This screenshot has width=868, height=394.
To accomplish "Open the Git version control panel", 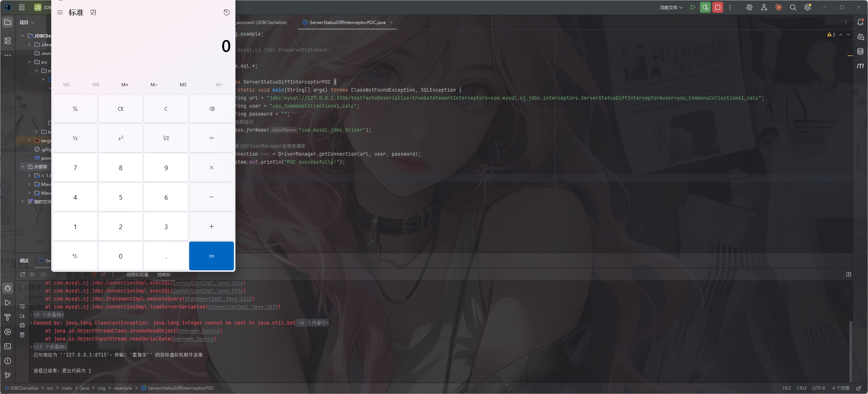I will tap(7, 375).
